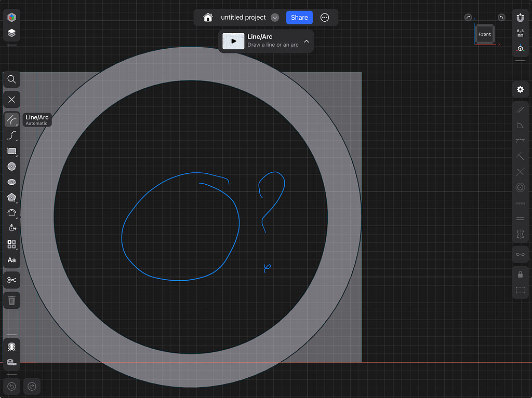
Task: Select the Ellipse tool
Action: 11,182
